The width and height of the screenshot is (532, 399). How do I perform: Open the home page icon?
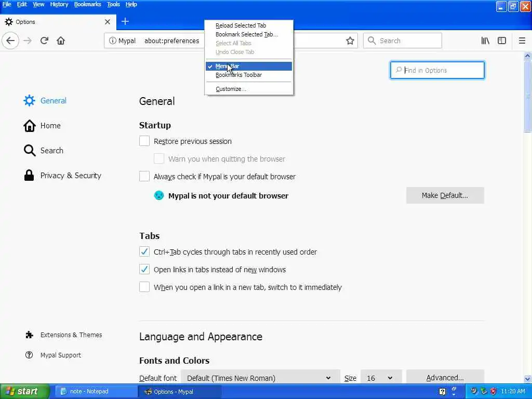pos(61,41)
